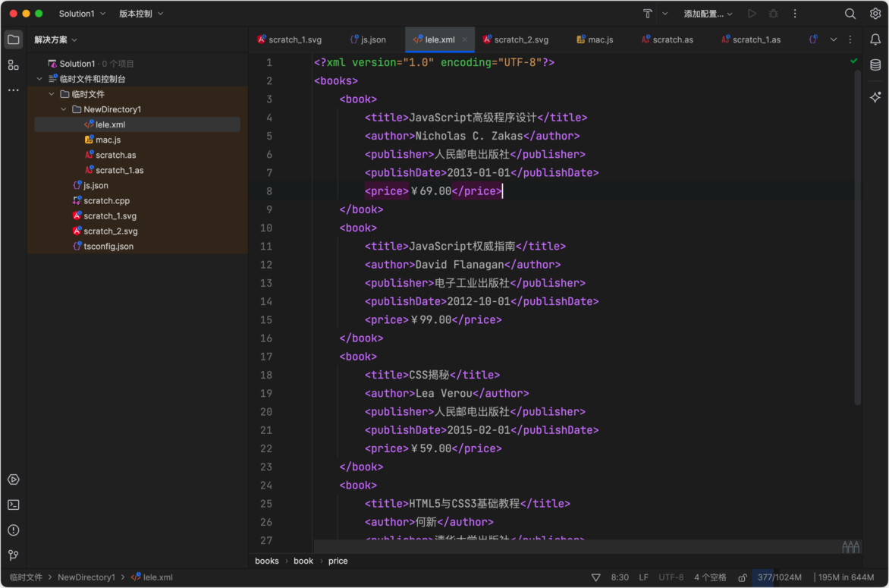Viewport: 889px width, 588px height.
Task: Click the Build hammer icon in toolbar
Action: 648,14
